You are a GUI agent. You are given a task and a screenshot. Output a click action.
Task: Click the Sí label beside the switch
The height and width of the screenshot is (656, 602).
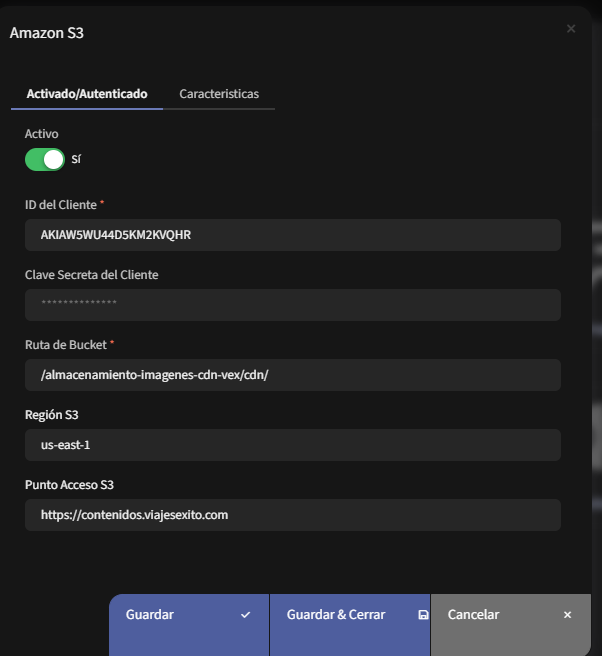[x=76, y=159]
